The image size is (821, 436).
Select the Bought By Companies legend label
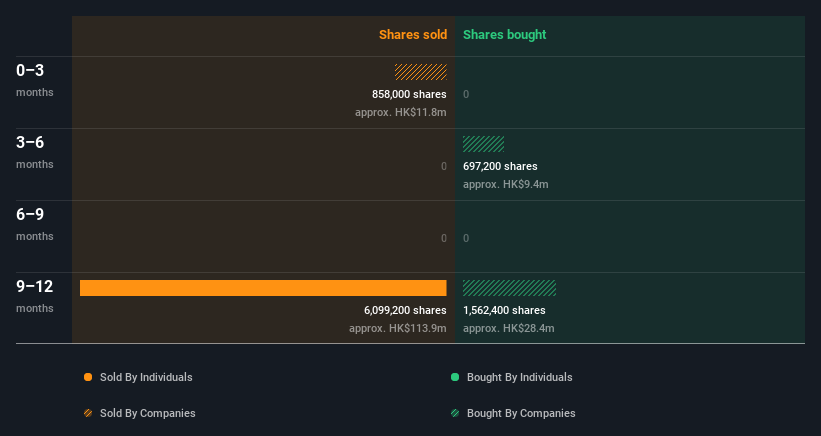pyautogui.click(x=521, y=413)
